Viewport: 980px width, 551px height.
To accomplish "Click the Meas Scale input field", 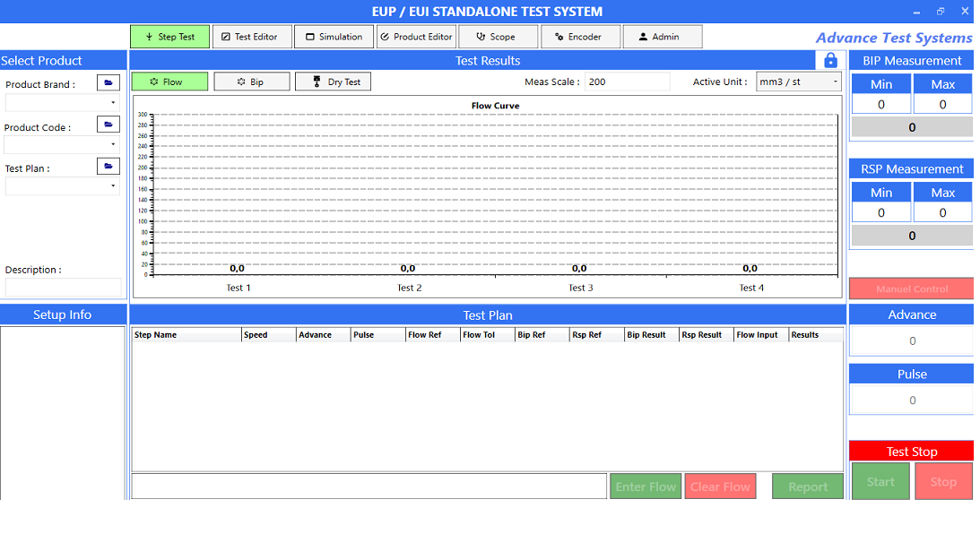I will click(627, 82).
